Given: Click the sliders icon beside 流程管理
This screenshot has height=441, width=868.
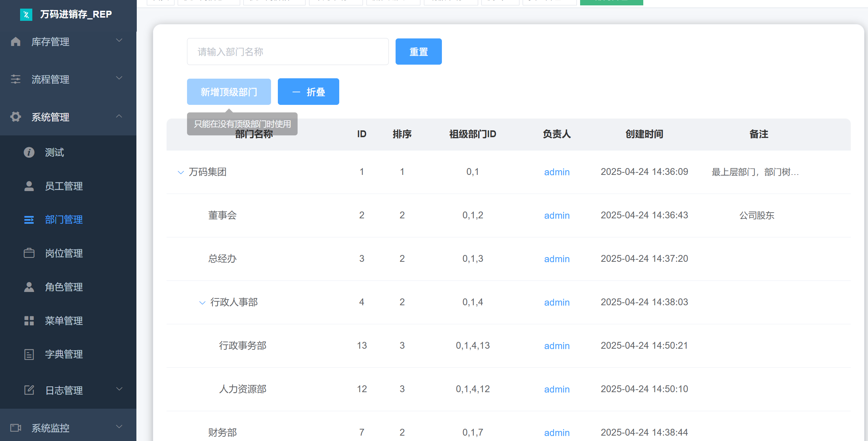Looking at the screenshot, I should click(16, 79).
